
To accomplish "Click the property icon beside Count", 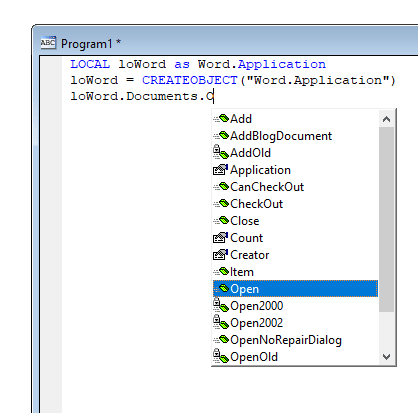I will point(221,238).
